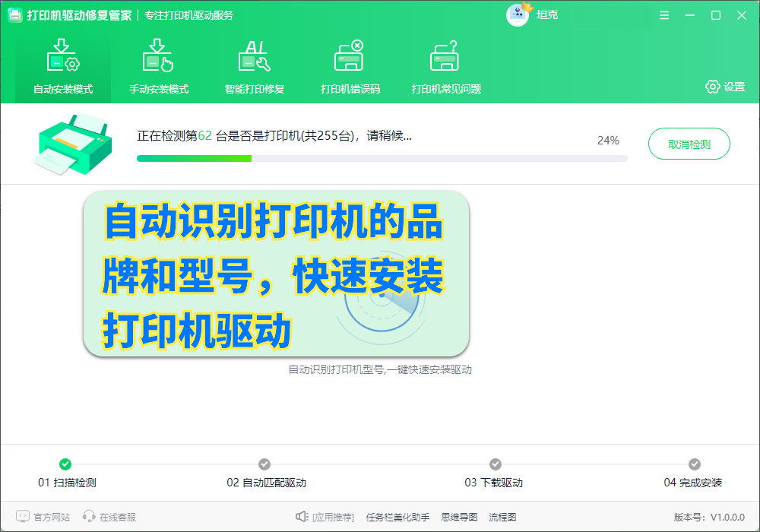
Task: Toggle step 01 扫描检测 checkmark
Action: coord(65,464)
